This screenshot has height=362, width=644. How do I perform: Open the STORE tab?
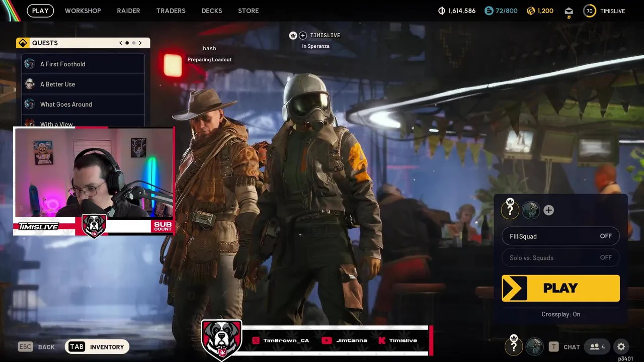tap(248, 11)
